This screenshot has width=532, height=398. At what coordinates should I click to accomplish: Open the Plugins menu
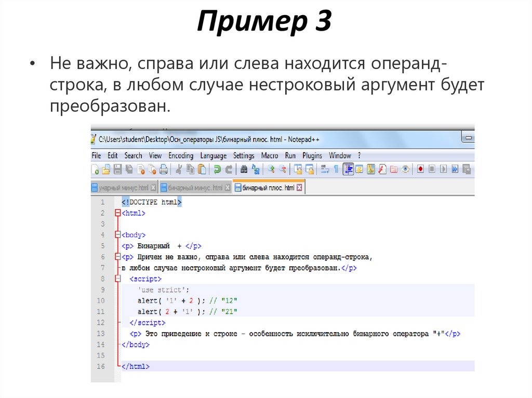(x=312, y=156)
